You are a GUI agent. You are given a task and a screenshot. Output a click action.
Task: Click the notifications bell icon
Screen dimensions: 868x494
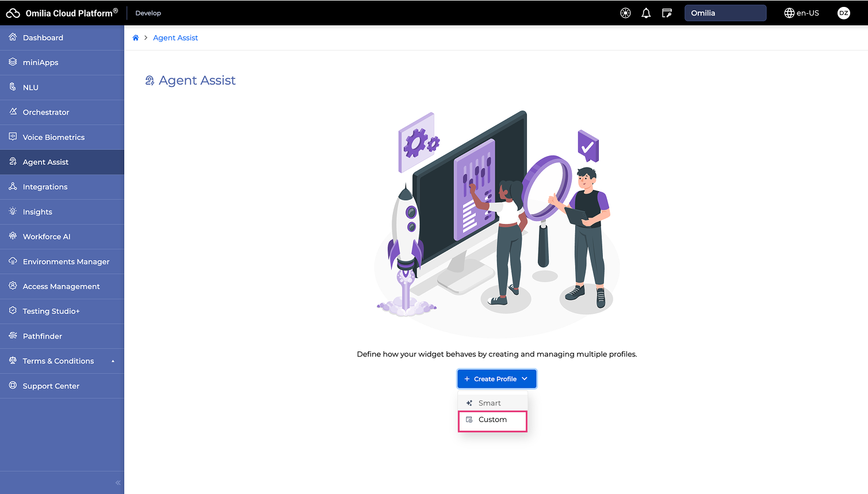click(x=646, y=13)
